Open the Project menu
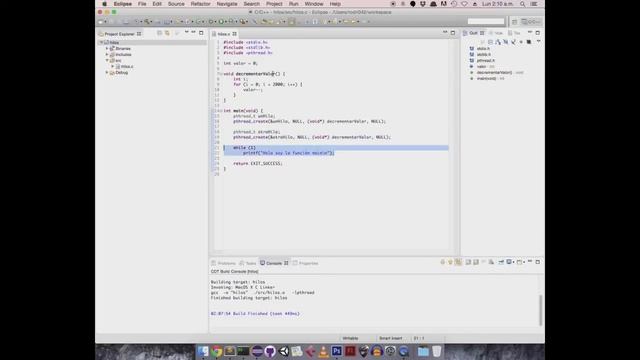Viewport: 640px width, 360px height. click(274, 4)
